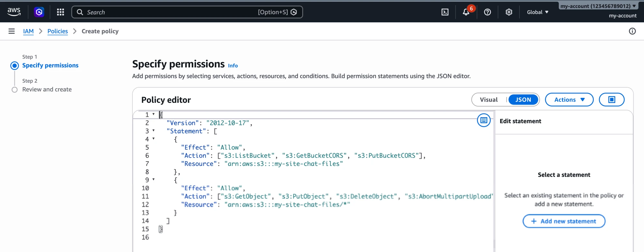Click the "s3:ListBucket" action text
644x252 pixels.
click(248, 155)
